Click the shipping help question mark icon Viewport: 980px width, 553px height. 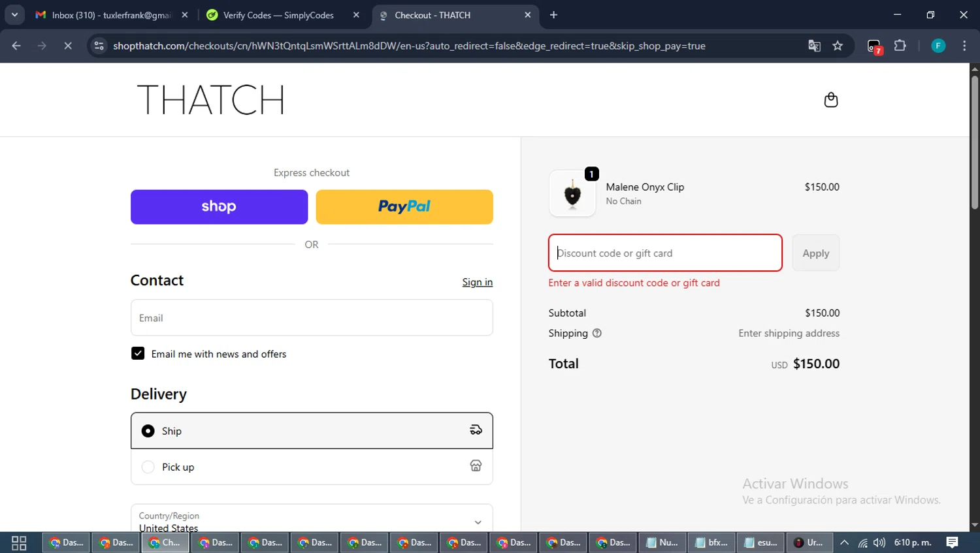point(596,333)
